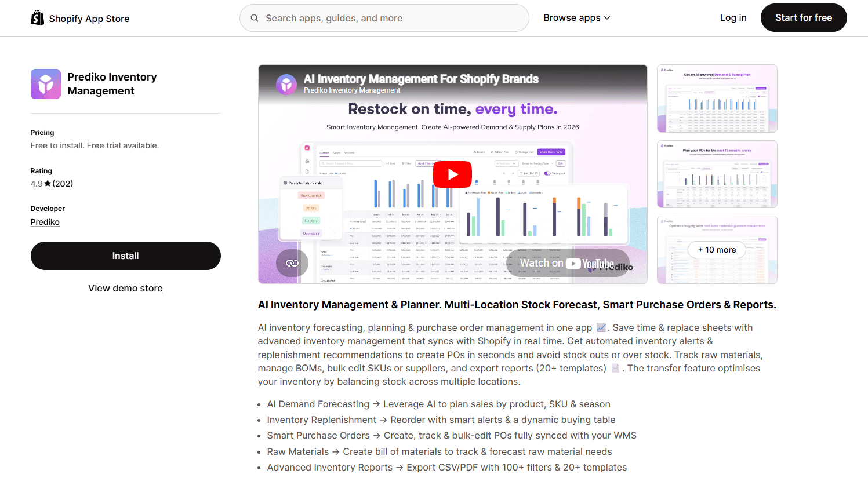Click the Advanced Inventory Reports bullet

(447, 468)
